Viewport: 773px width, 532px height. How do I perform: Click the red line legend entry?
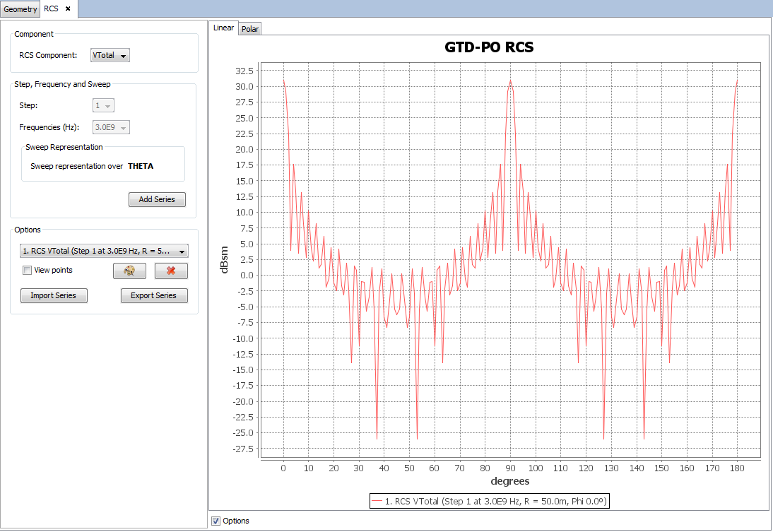coord(490,501)
